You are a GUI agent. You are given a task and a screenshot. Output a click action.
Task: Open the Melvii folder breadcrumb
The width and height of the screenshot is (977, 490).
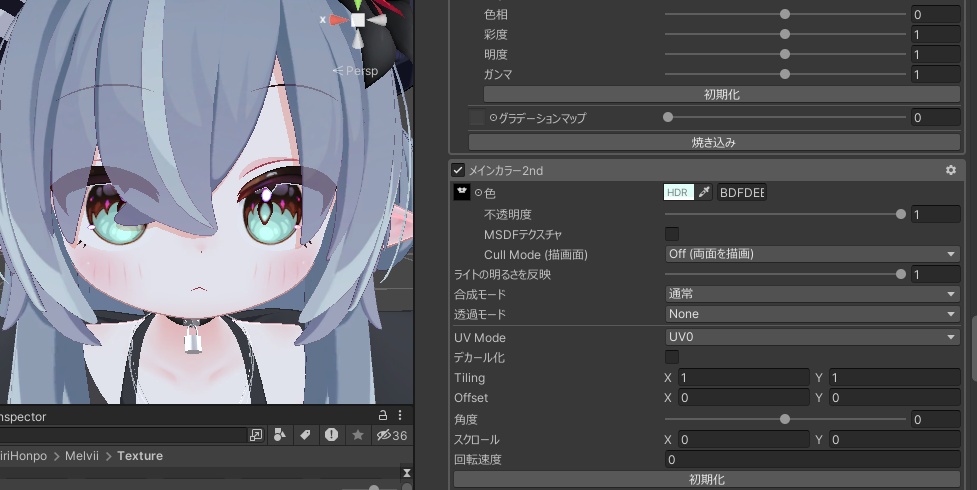pos(82,456)
